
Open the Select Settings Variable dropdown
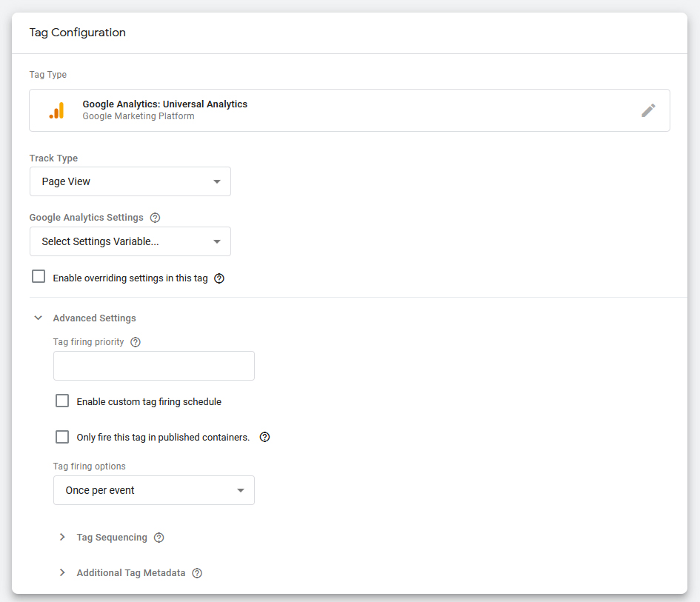[130, 241]
